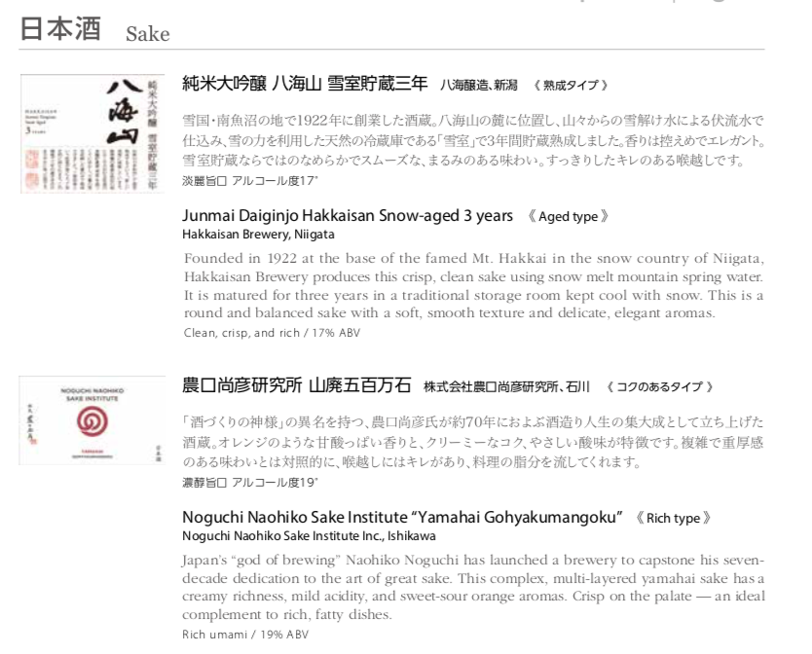The image size is (812, 654).
Task: Click the 日本酒 section heading
Action: (60, 28)
